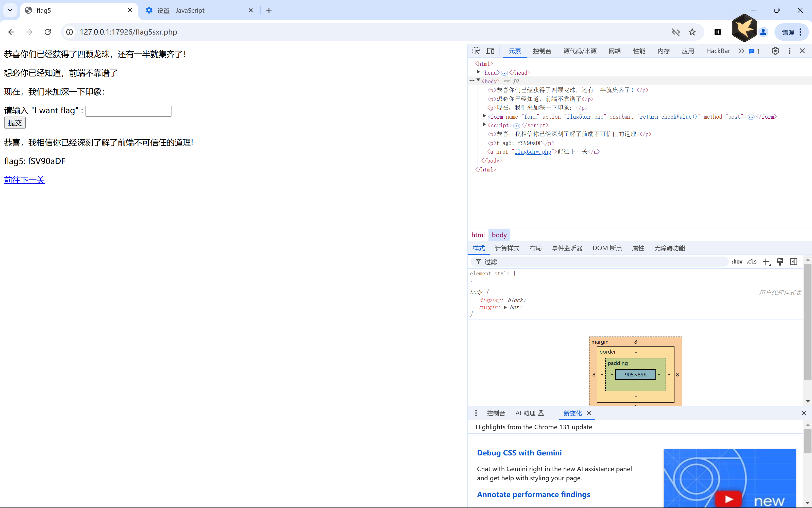Open the Sources tab in DevTools
Viewport: 812px width, 508px height.
(x=580, y=51)
